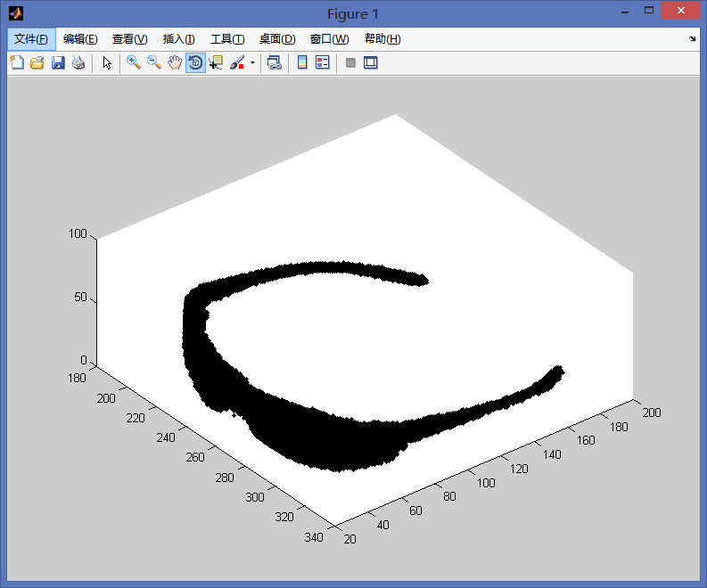Viewport: 707px width, 588px height.
Task: Click the axis tick label 120
Action: coord(519,469)
